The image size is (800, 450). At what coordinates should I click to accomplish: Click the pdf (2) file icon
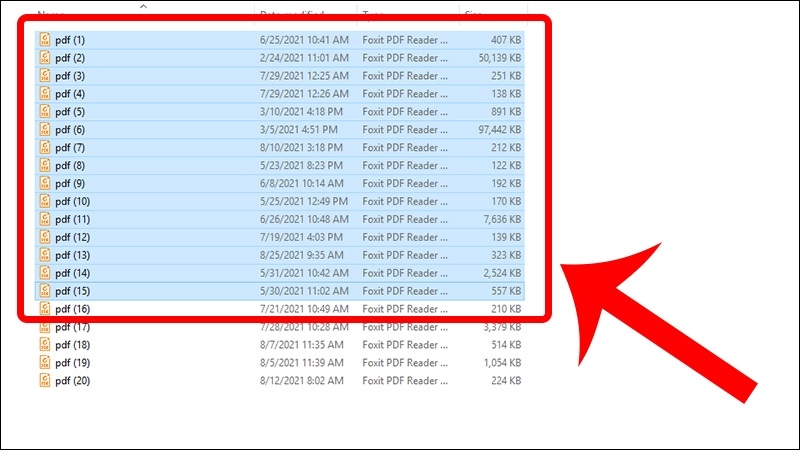coord(45,57)
